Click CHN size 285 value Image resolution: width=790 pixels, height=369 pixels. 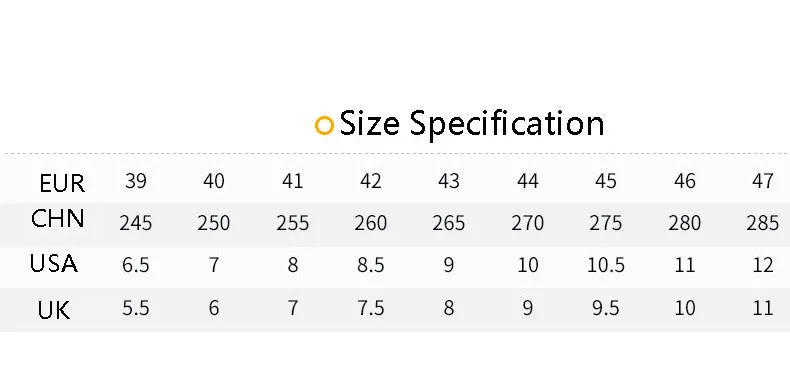coord(763,223)
